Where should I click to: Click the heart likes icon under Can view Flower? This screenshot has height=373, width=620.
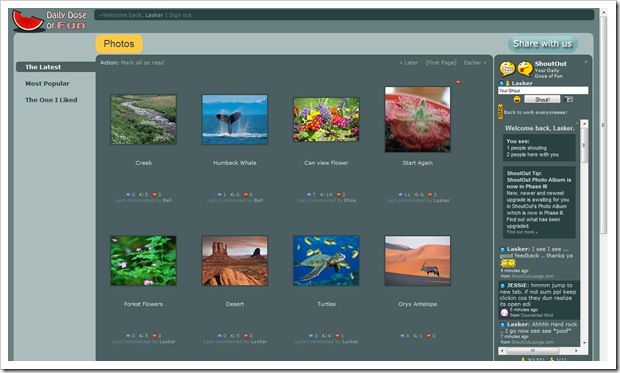pyautogui.click(x=339, y=195)
